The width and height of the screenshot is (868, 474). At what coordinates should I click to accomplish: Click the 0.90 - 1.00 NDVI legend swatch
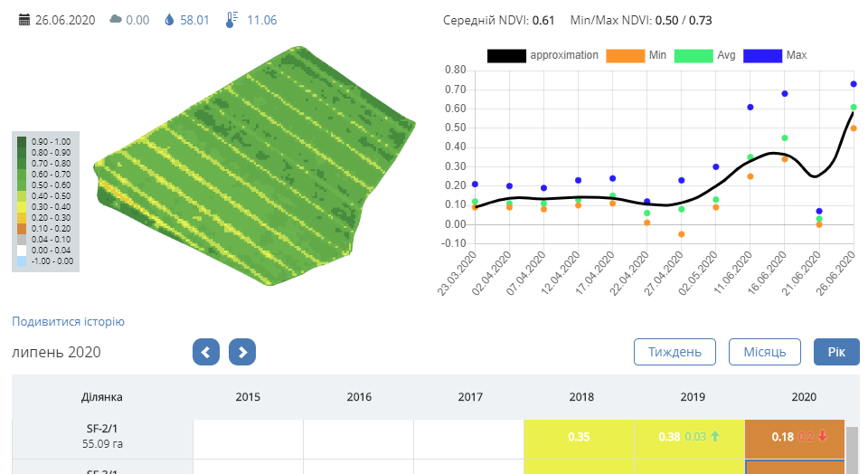coord(23,142)
